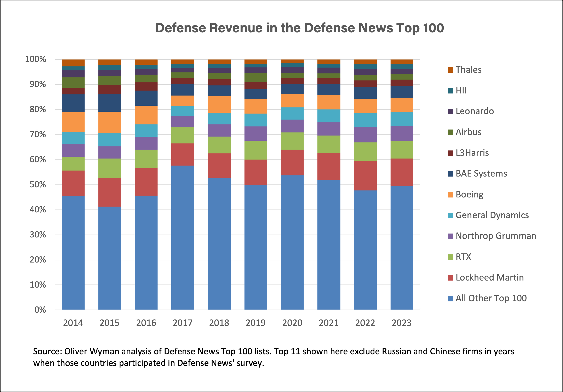Click the navy BAE Systems segment in 2014 bar
563x392 pixels.
tap(73, 103)
